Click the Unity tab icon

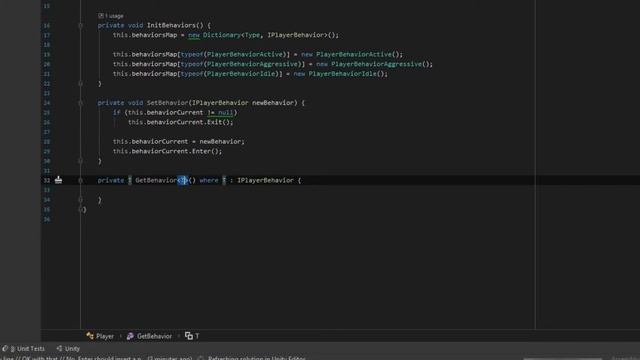tap(59, 348)
